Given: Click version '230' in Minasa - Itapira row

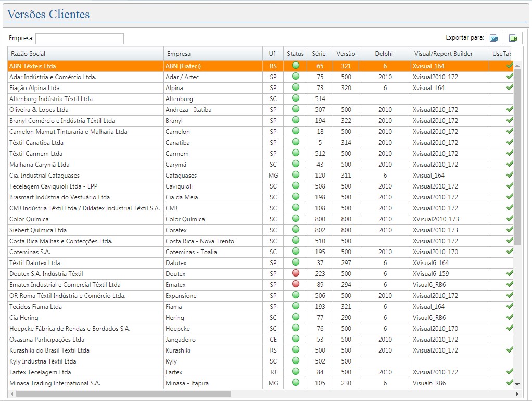Looking at the screenshot, I should pyautogui.click(x=346, y=383).
